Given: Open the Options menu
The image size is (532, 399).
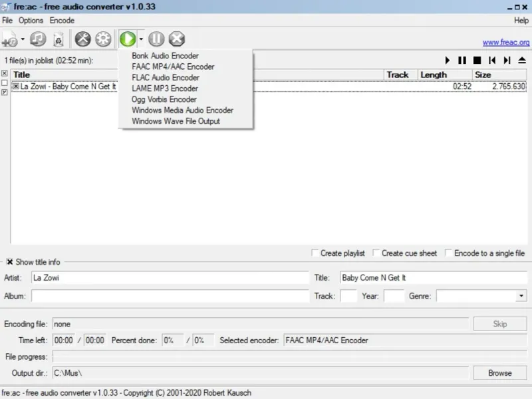Looking at the screenshot, I should coord(31,21).
